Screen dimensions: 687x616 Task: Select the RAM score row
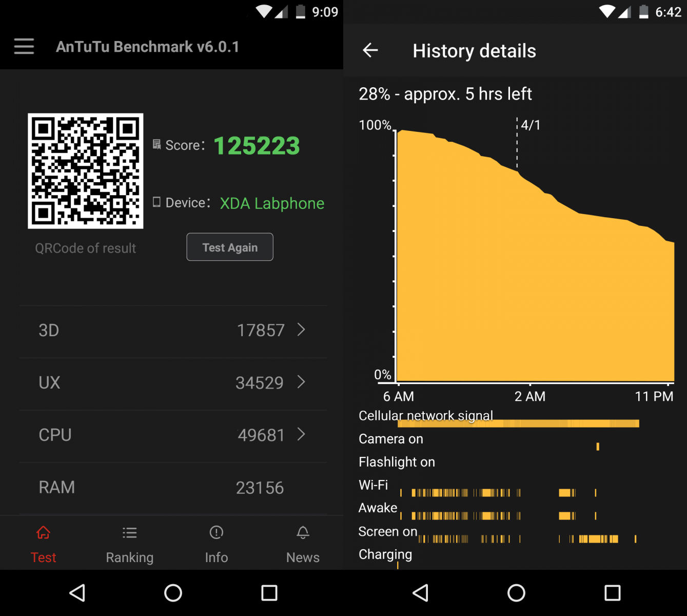173,488
